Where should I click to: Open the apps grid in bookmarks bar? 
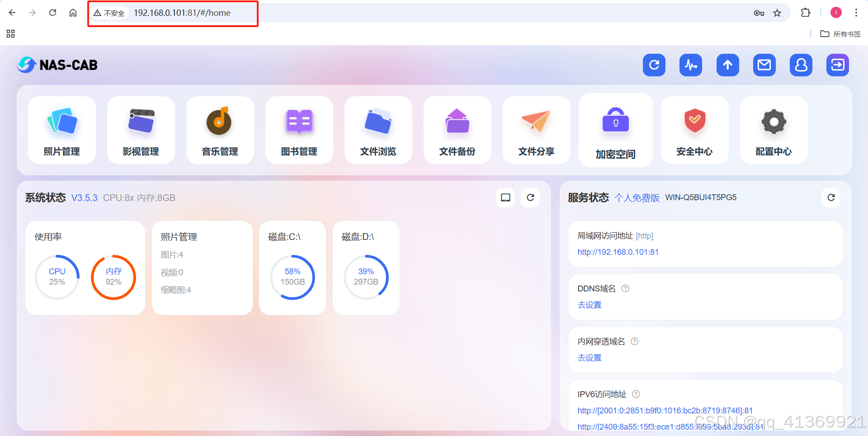(11, 34)
